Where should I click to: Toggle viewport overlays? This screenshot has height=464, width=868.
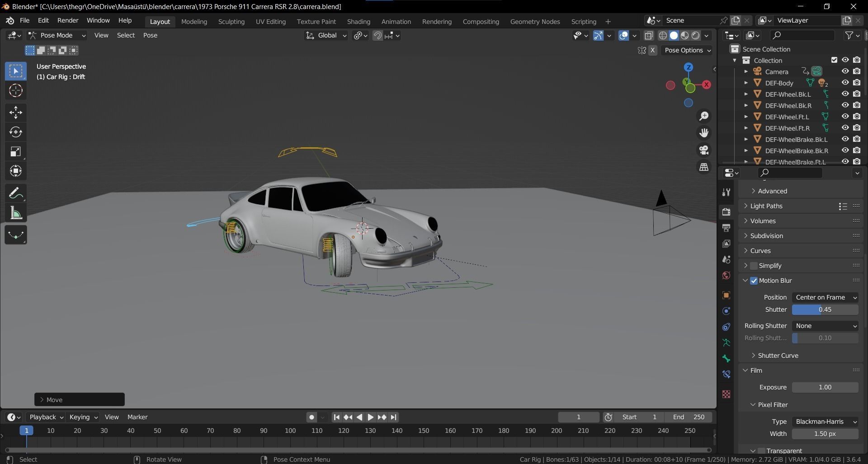[x=623, y=36]
